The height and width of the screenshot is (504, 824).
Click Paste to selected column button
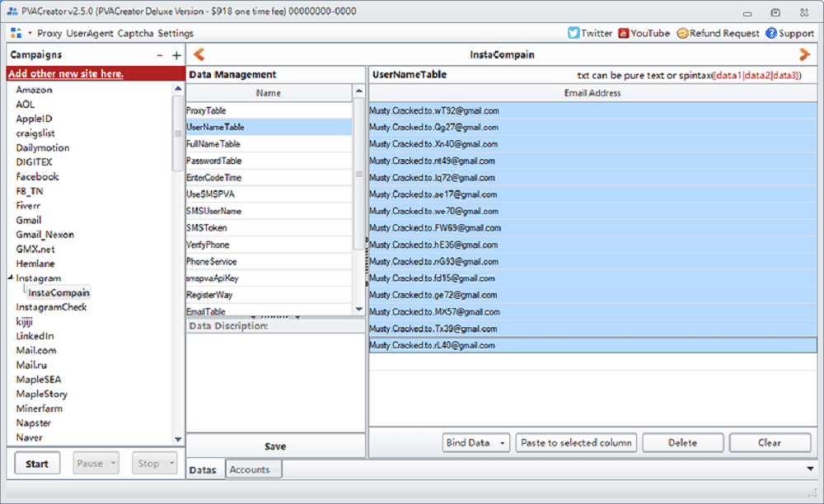click(576, 442)
